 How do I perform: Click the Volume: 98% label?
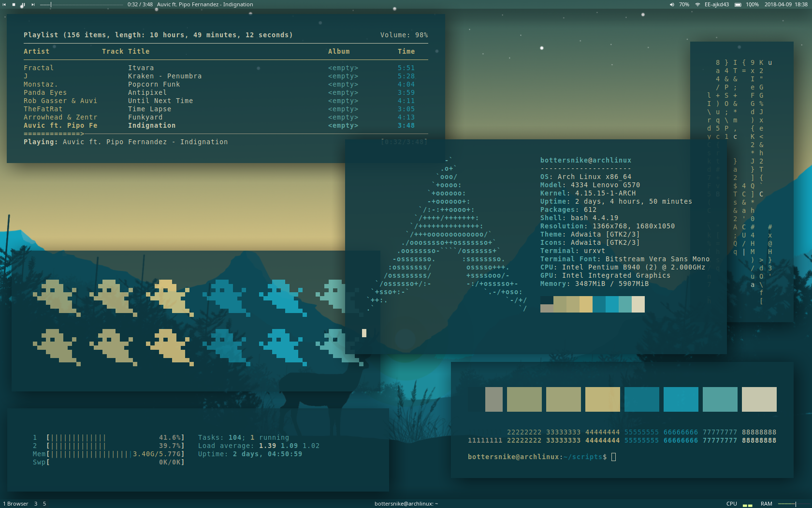point(404,35)
